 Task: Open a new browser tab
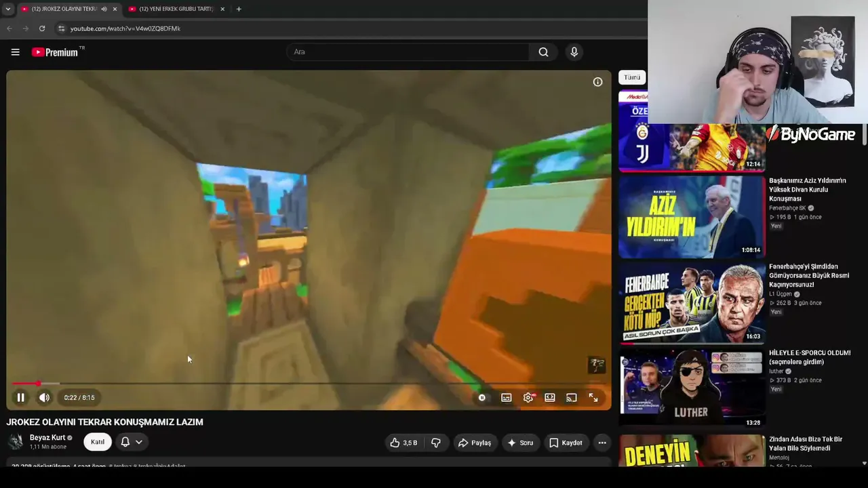pos(239,9)
